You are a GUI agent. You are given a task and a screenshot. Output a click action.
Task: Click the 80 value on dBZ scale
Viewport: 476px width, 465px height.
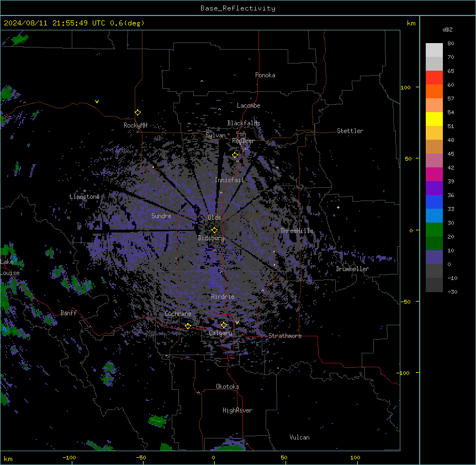pos(451,44)
